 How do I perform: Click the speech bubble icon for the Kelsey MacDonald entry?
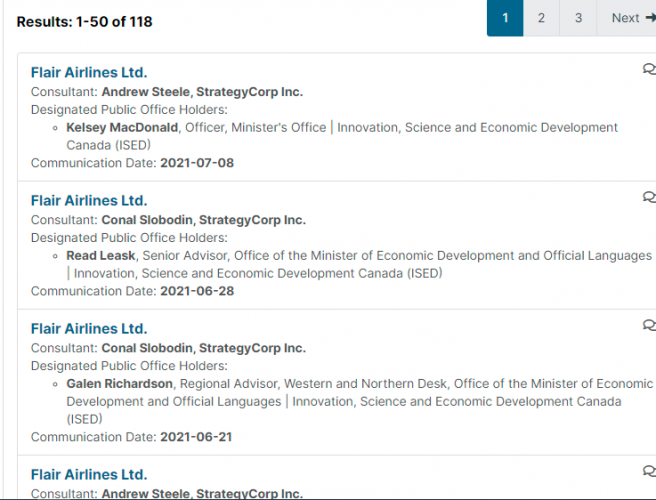point(649,69)
